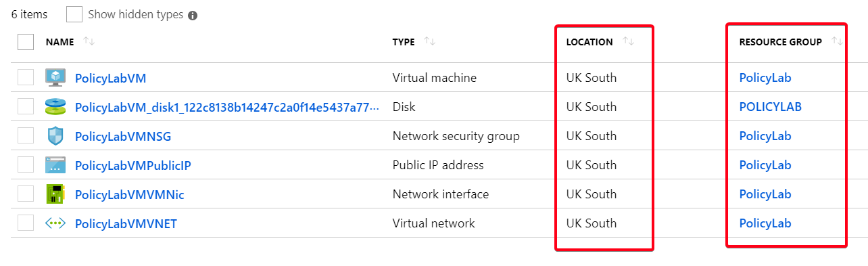Click the PolicyLabVM virtual machine icon
This screenshot has width=868, height=266.
[55, 78]
